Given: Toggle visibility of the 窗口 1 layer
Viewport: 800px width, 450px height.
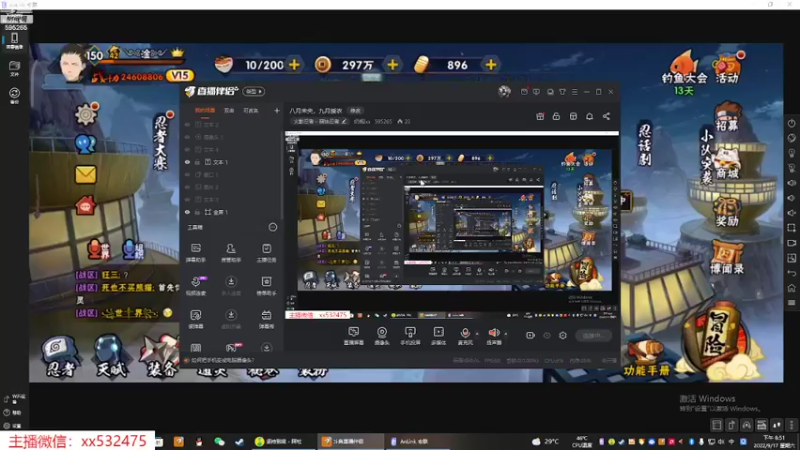Looking at the screenshot, I should click(x=187, y=174).
